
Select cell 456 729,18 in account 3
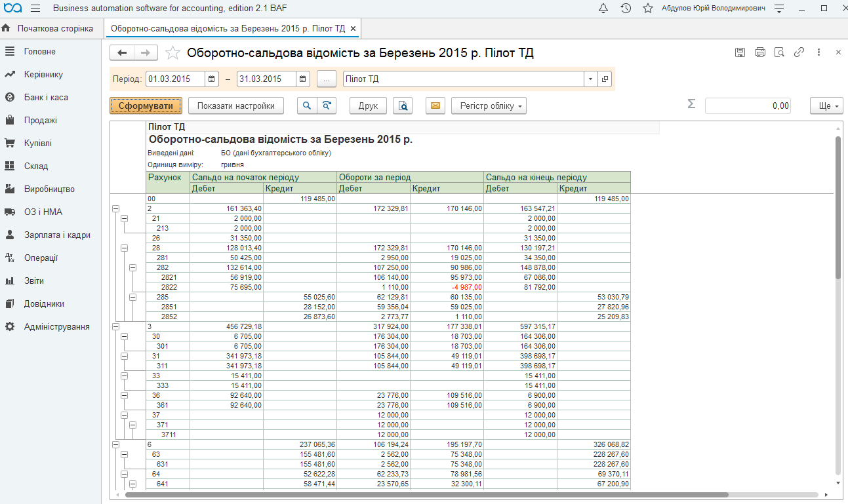(226, 326)
